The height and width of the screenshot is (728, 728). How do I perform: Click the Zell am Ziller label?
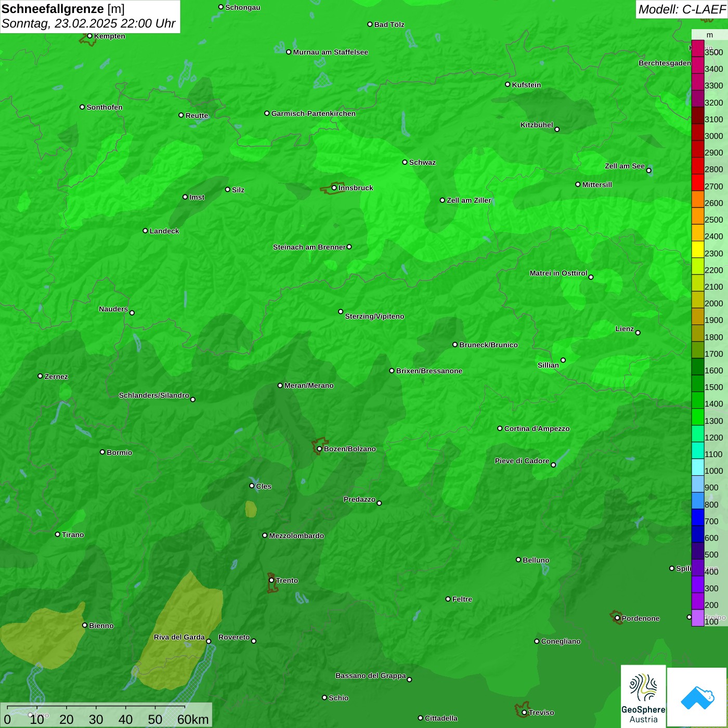tap(469, 200)
